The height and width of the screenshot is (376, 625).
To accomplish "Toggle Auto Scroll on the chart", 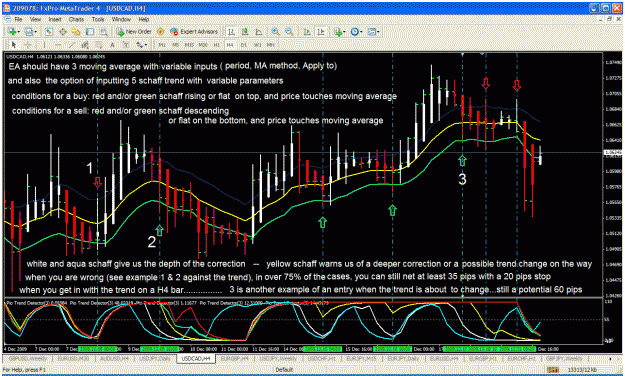I will pyautogui.click(x=307, y=31).
